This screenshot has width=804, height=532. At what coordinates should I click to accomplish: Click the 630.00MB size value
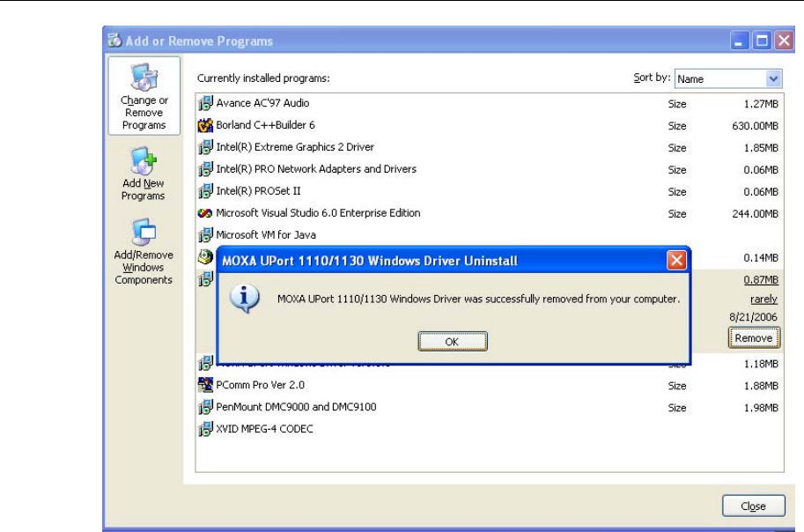(x=755, y=126)
